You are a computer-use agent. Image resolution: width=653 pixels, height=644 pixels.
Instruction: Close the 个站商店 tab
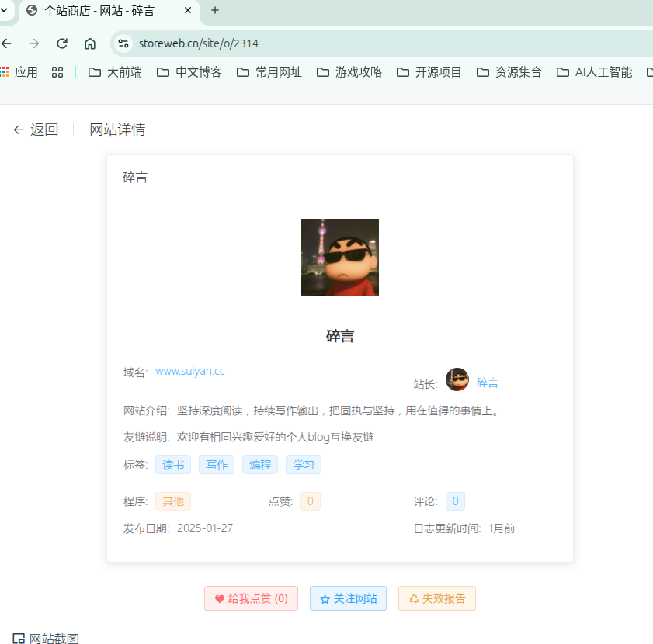[x=188, y=10]
